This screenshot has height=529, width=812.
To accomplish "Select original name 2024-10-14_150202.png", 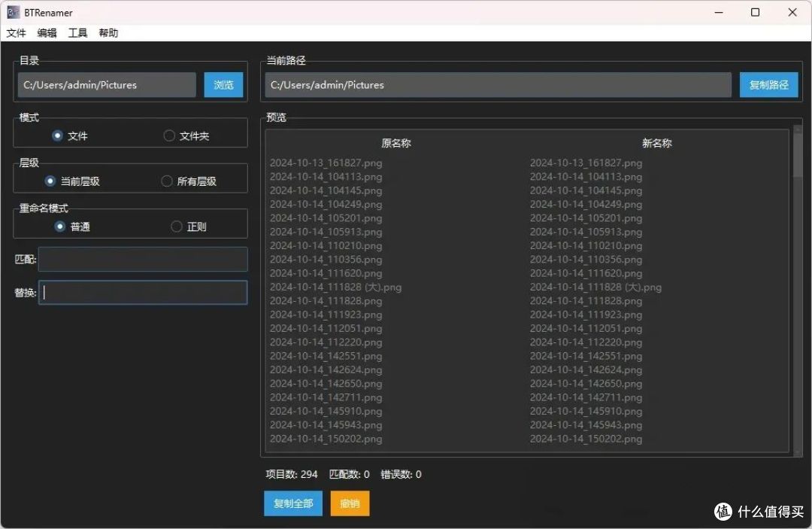I will (x=326, y=439).
